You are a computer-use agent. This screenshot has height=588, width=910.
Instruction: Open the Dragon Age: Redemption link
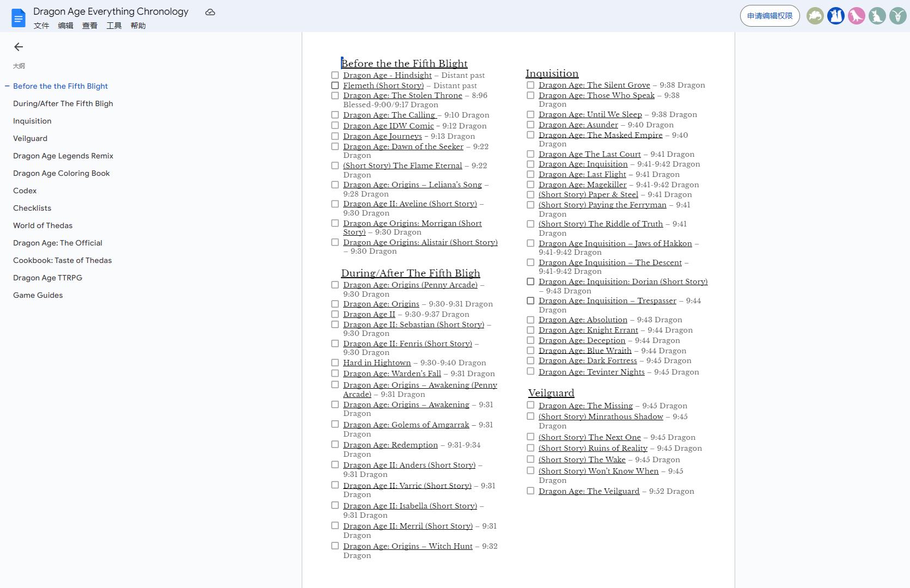click(390, 445)
